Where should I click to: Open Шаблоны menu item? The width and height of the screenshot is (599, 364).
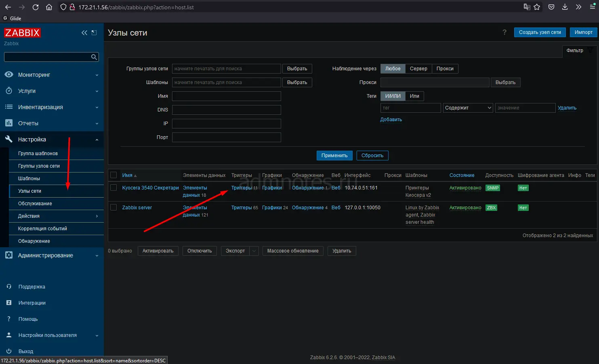[x=56, y=179]
